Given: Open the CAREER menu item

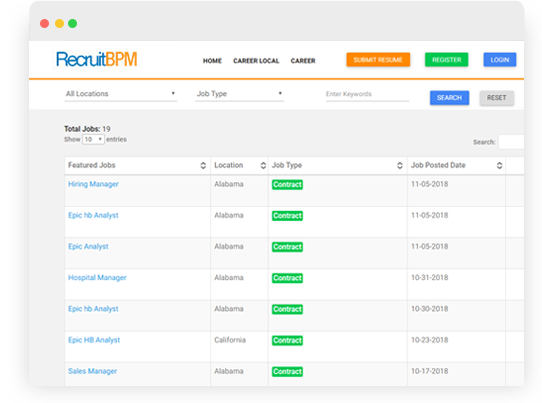Looking at the screenshot, I should pyautogui.click(x=303, y=61).
